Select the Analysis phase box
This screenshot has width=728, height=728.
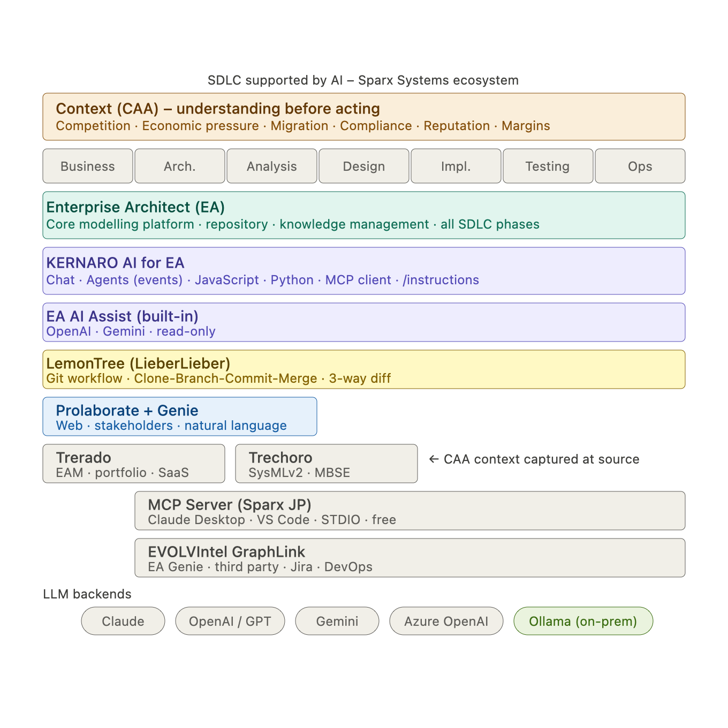point(272,166)
